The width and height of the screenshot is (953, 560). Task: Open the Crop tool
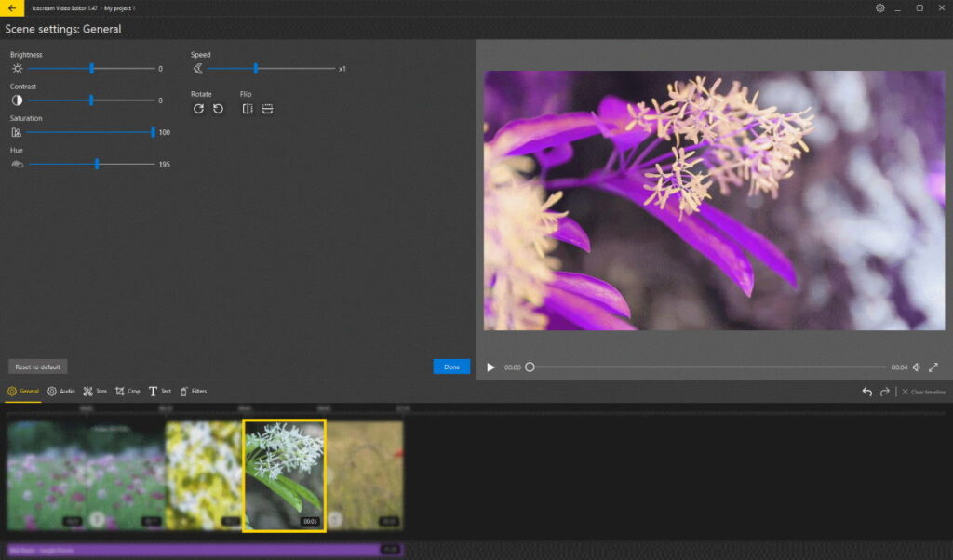tap(128, 391)
